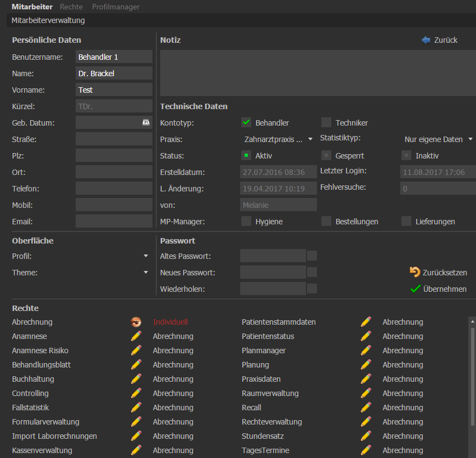This screenshot has width=476, height=458.
Task: Click the pencil icon for Patientenstatus
Action: pos(366,336)
